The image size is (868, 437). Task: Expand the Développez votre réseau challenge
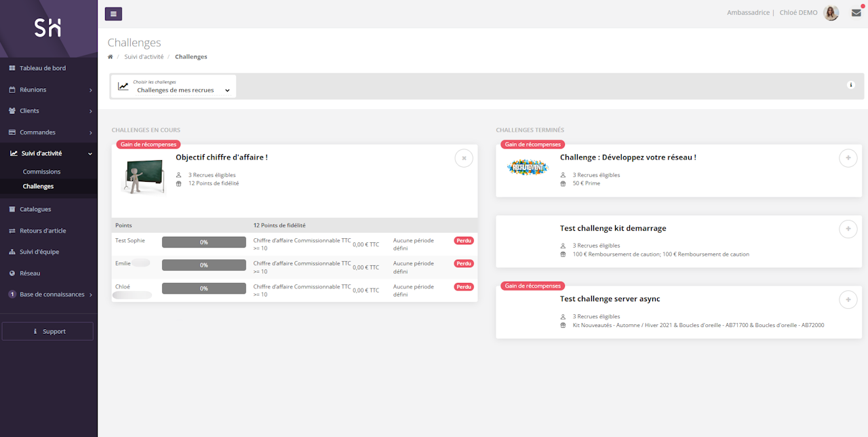pos(848,158)
